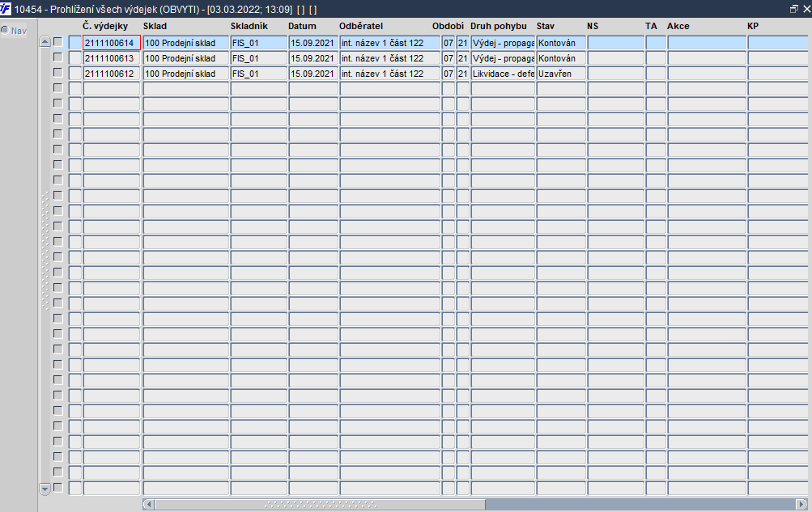Click Druh pohybu cell in row 2111100614
Viewport: 812px width, 512px height.
503,43
